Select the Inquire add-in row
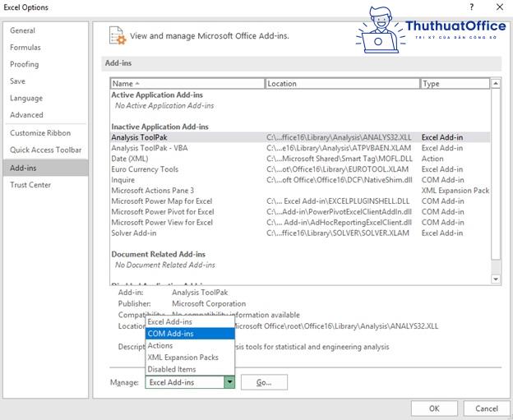This screenshot has width=513, height=420. point(300,180)
